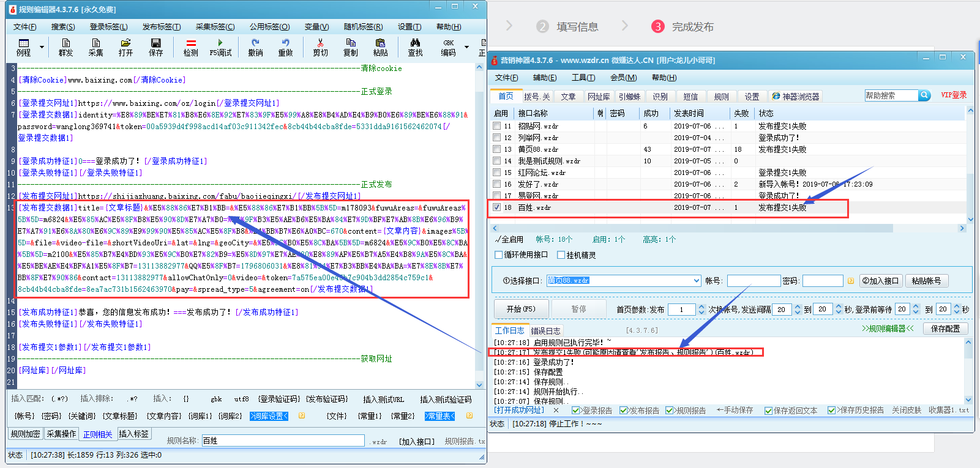Open the GBK 编码 dropdown arrow
The image size is (980, 468).
(x=466, y=47)
